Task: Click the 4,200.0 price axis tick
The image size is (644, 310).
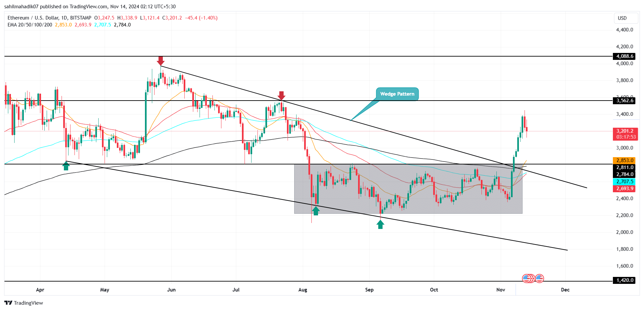Action: coord(624,47)
